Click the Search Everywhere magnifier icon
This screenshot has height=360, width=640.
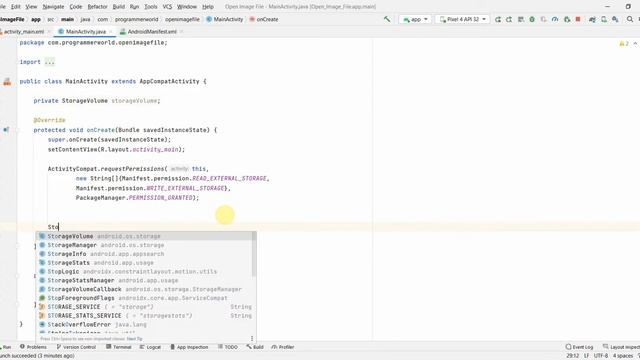(630, 19)
